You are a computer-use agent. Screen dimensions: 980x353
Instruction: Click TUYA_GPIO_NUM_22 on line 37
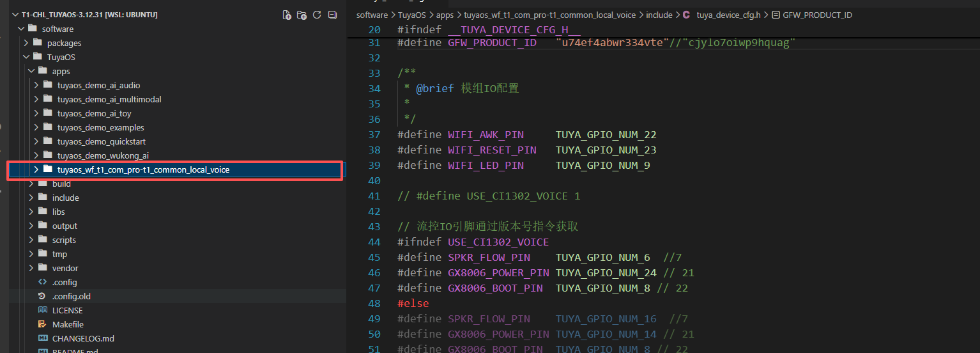click(x=606, y=134)
